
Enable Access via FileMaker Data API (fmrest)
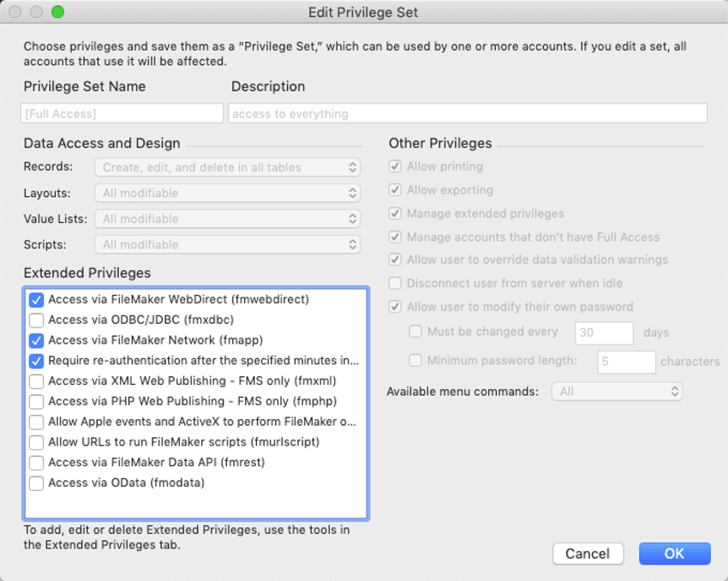click(36, 463)
